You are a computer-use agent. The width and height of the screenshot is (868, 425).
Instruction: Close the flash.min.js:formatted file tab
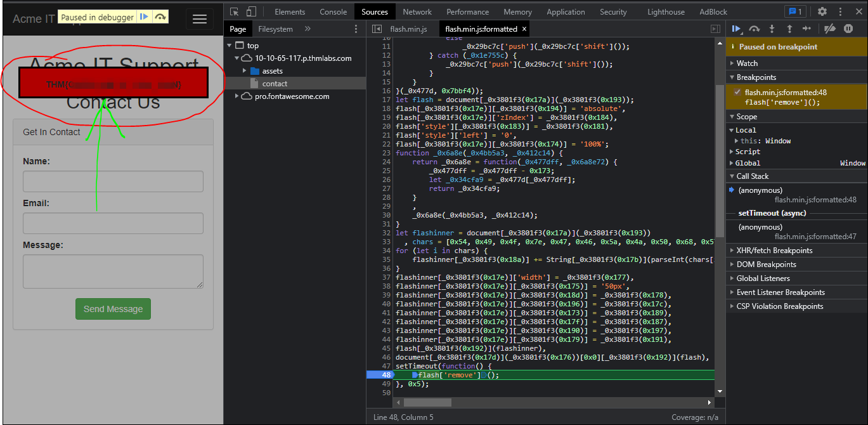(524, 29)
